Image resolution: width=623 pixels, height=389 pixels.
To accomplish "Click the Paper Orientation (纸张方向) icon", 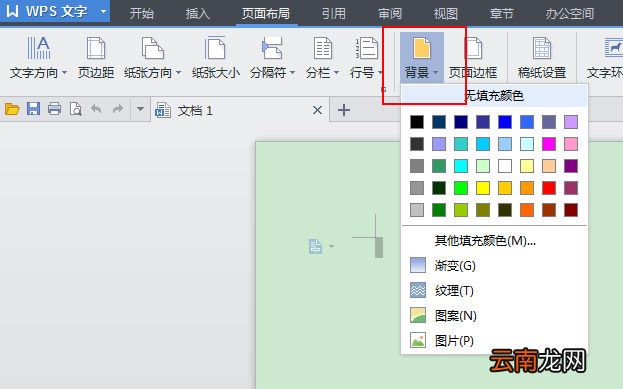I will pos(152,48).
